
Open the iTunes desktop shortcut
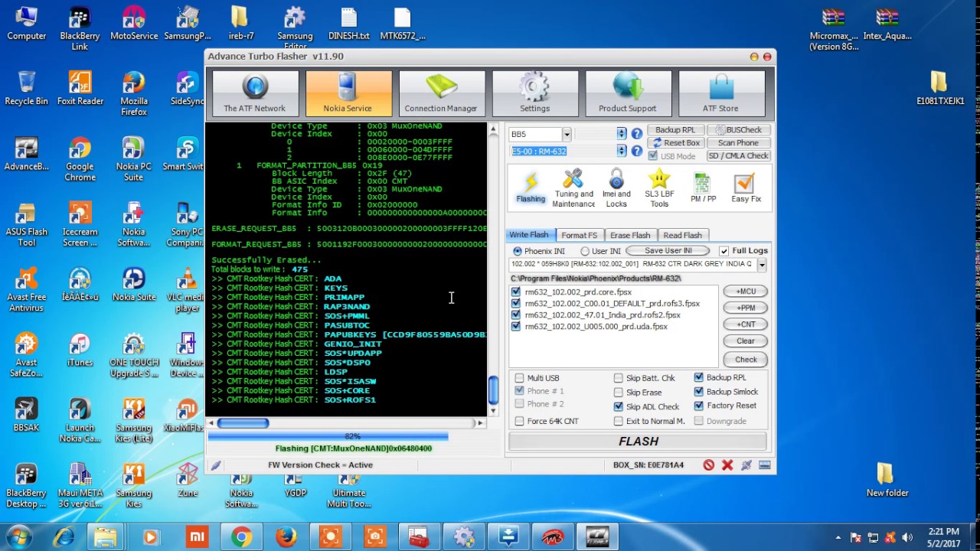click(x=80, y=350)
